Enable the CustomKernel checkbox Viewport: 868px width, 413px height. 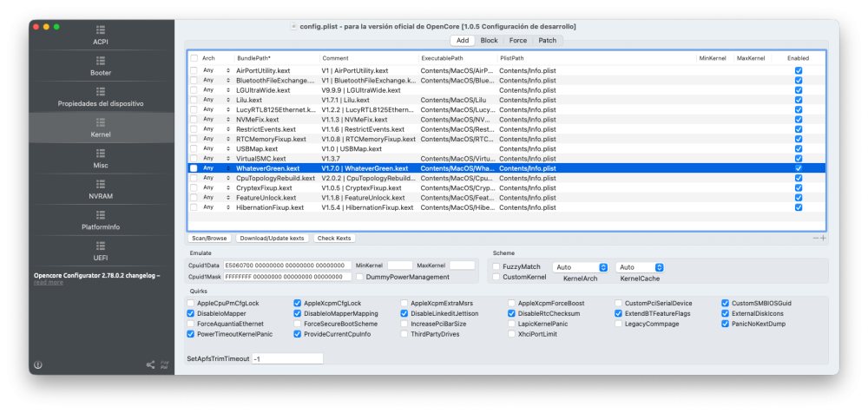coord(496,277)
